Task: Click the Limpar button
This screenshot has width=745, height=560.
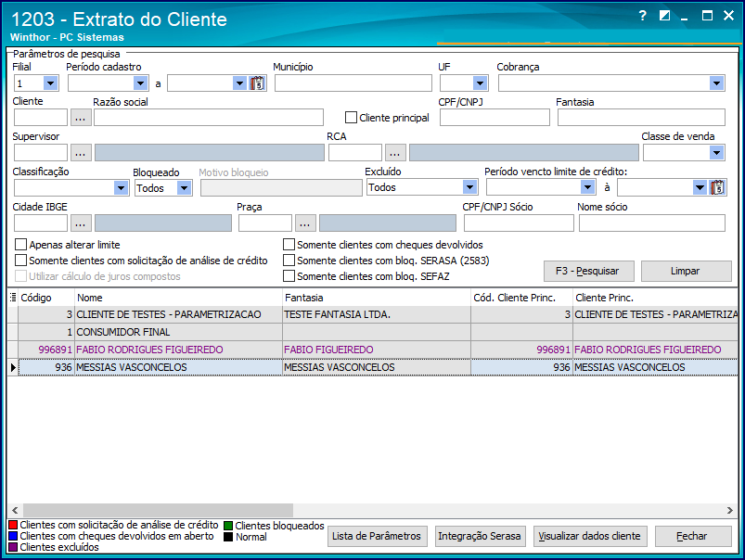Action: 686,271
